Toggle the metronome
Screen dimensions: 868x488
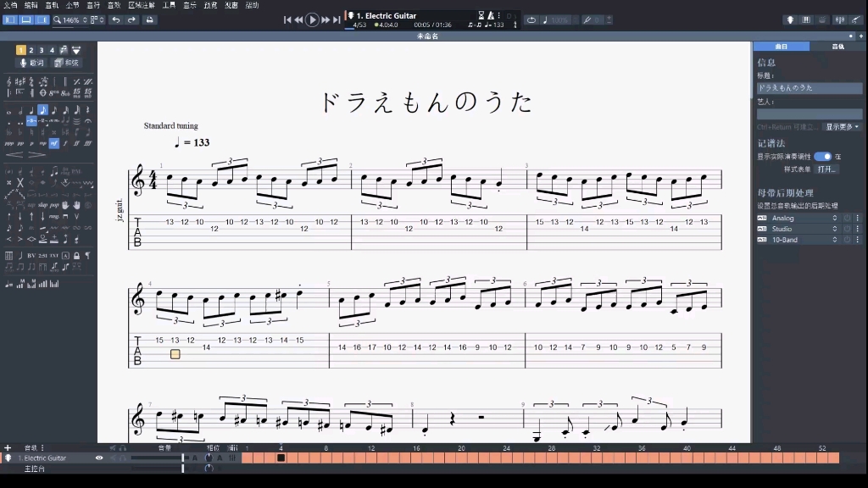tap(491, 15)
